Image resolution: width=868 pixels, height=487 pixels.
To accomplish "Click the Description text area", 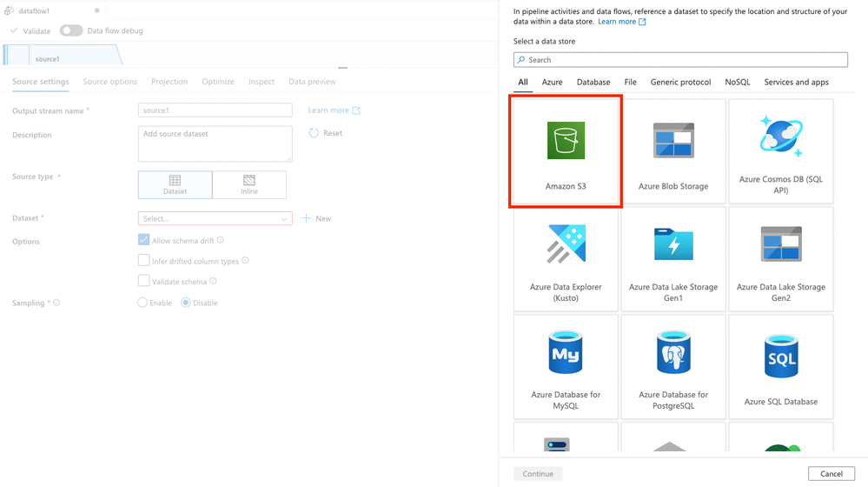I will pos(215,144).
